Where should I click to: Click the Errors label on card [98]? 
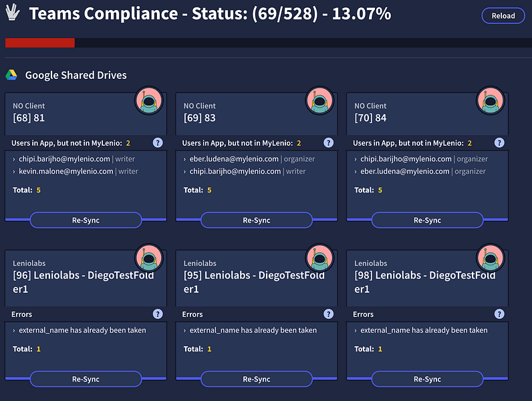[364, 314]
